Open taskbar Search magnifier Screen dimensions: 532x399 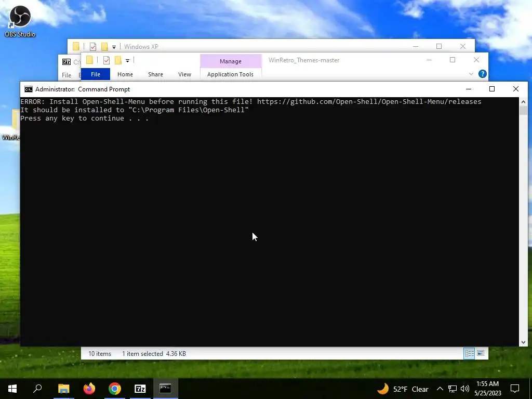point(37,389)
